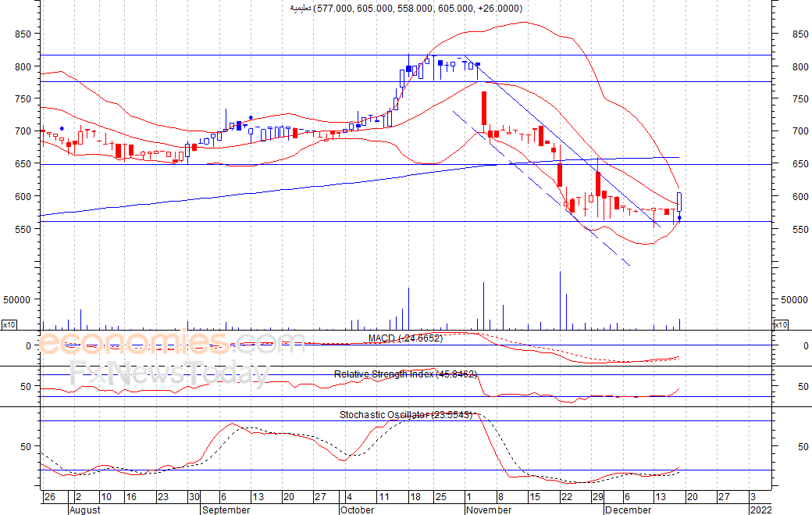Select the October month label on time axis
This screenshot has width=812, height=515.
(358, 510)
